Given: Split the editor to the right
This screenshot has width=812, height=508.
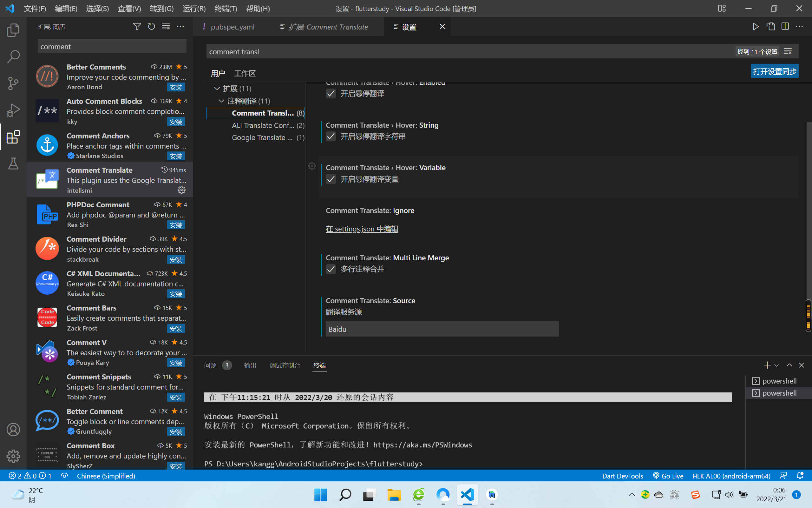Looking at the screenshot, I should [x=785, y=27].
